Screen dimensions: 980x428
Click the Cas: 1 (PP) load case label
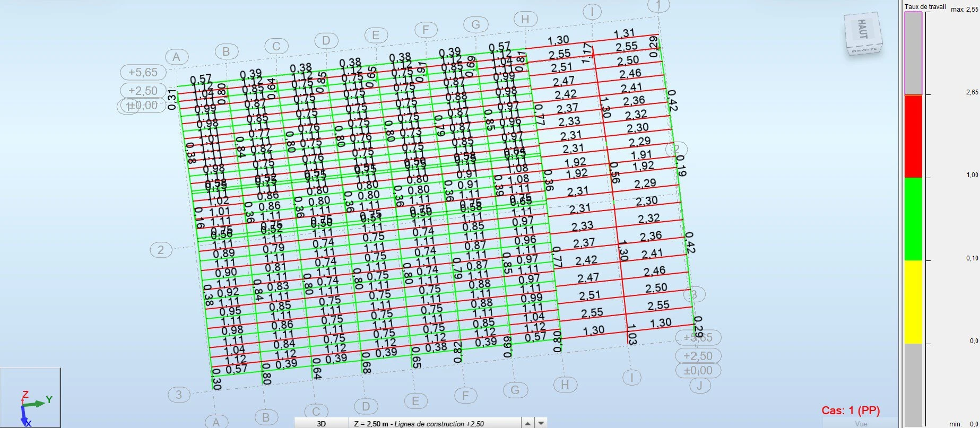[851, 410]
